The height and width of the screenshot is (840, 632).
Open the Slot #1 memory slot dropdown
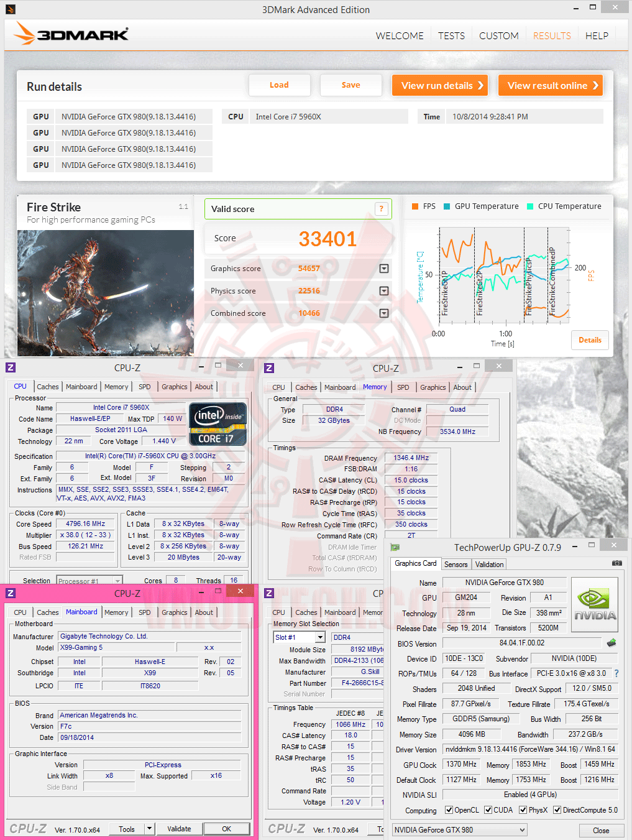pos(321,637)
